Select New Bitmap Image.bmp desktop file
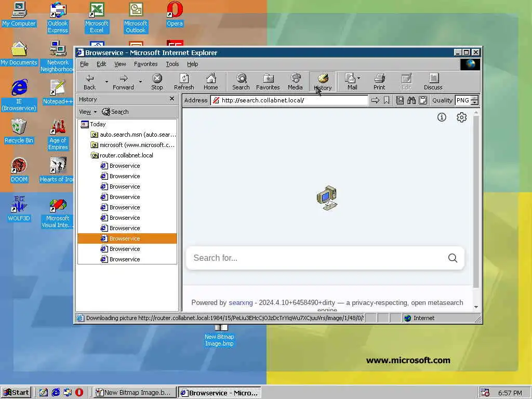Image resolution: width=532 pixels, height=399 pixels. tap(219, 336)
